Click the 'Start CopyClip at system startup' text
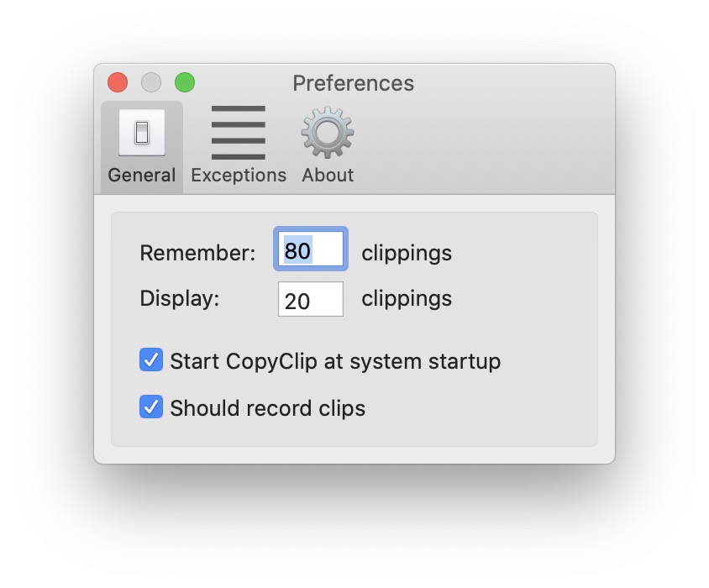Screen dimensions: 709x588 click(335, 361)
